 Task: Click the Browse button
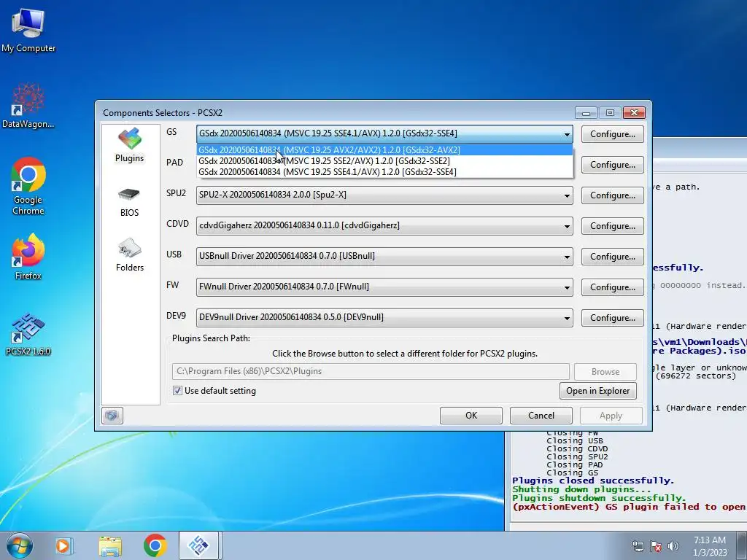click(605, 371)
